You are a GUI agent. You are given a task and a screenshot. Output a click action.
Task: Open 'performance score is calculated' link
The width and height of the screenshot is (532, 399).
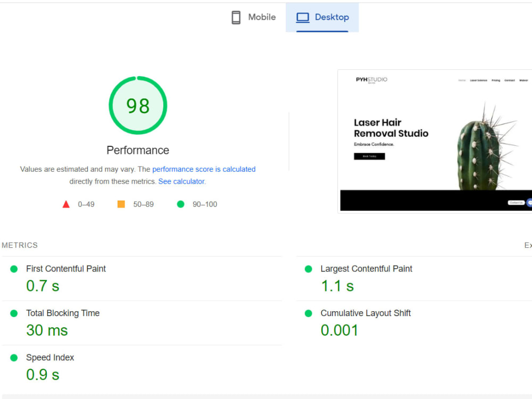click(204, 169)
